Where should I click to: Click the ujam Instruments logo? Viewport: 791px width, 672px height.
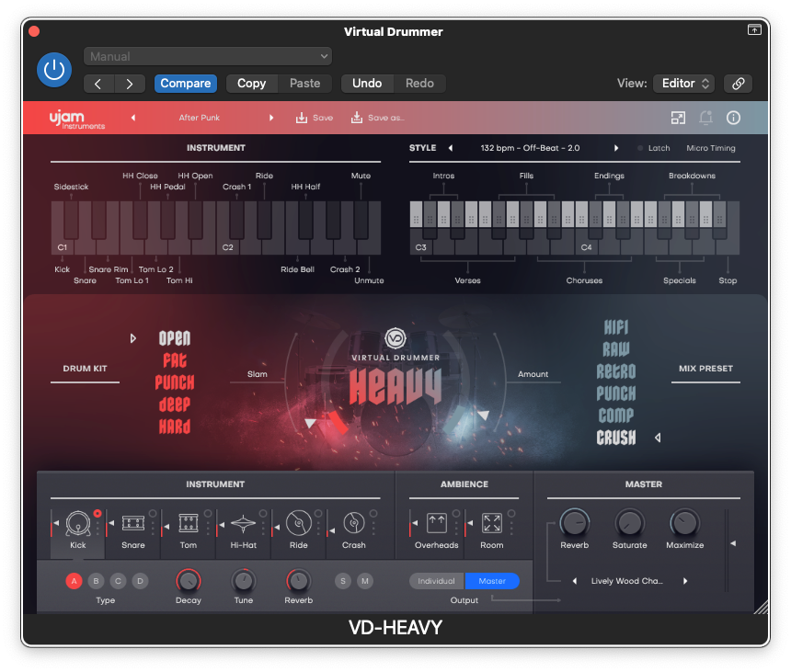pyautogui.click(x=76, y=120)
